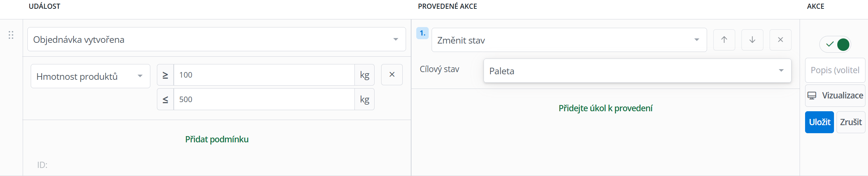Expand the Hmotnost produktů condition dropdown
This screenshot has width=868, height=176.
[90, 76]
